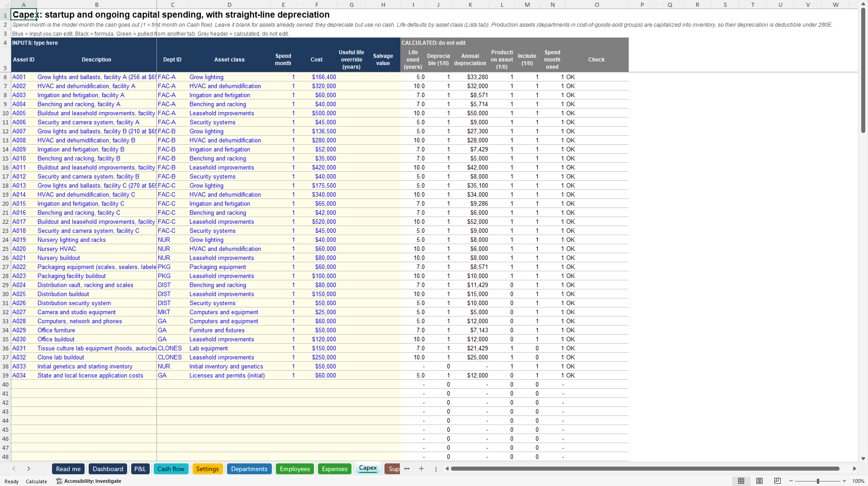Open the Employees sheet tab
The width and height of the screenshot is (868, 486).
295,469
